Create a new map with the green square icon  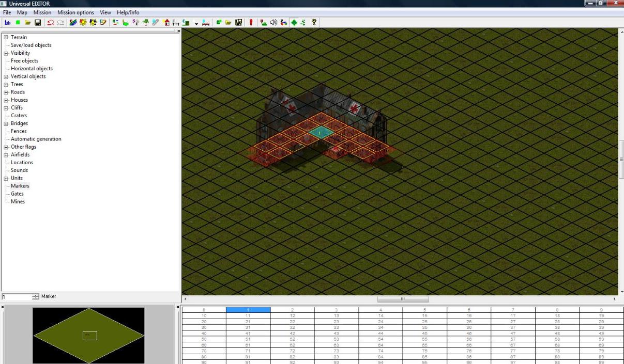(x=18, y=22)
